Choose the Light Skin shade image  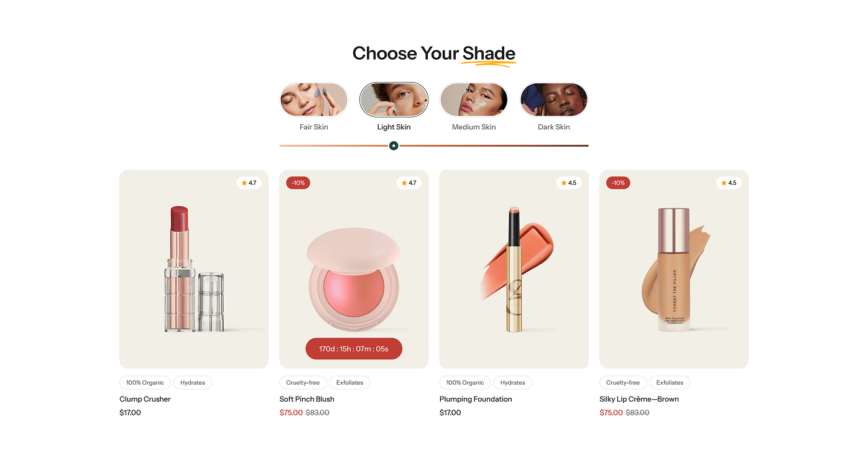(394, 99)
